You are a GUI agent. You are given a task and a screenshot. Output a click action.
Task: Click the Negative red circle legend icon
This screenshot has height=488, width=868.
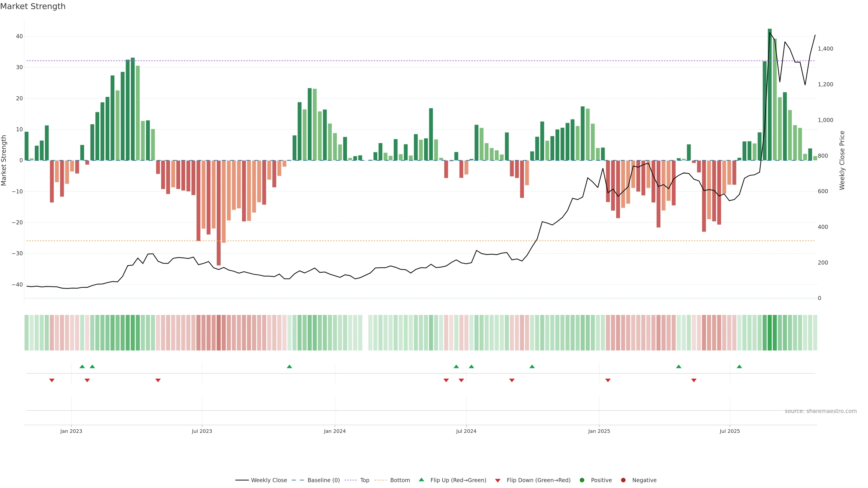[x=623, y=480]
